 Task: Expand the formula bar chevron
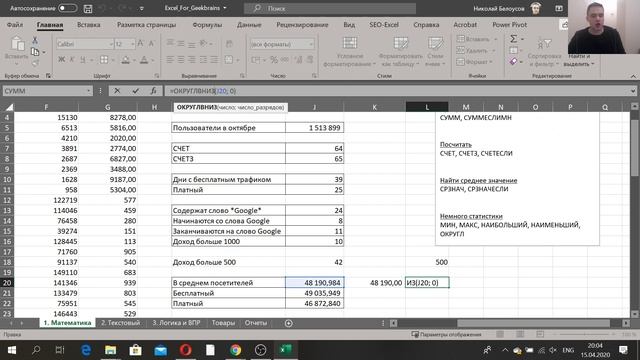point(633,91)
